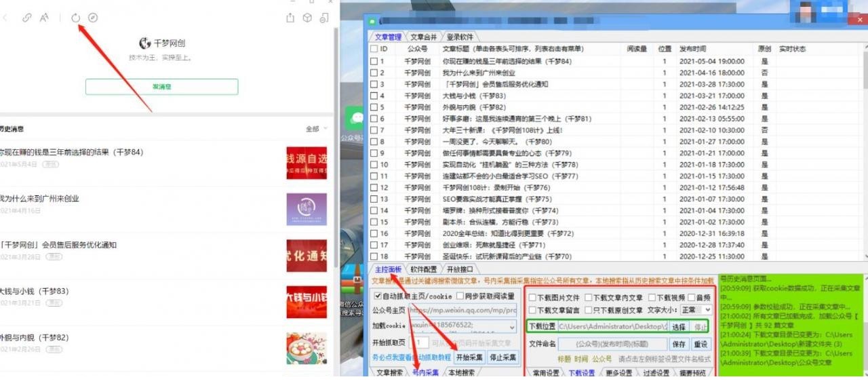868x392 pixels.
Task: Check the checkbox for row 10
Action: click(x=374, y=165)
